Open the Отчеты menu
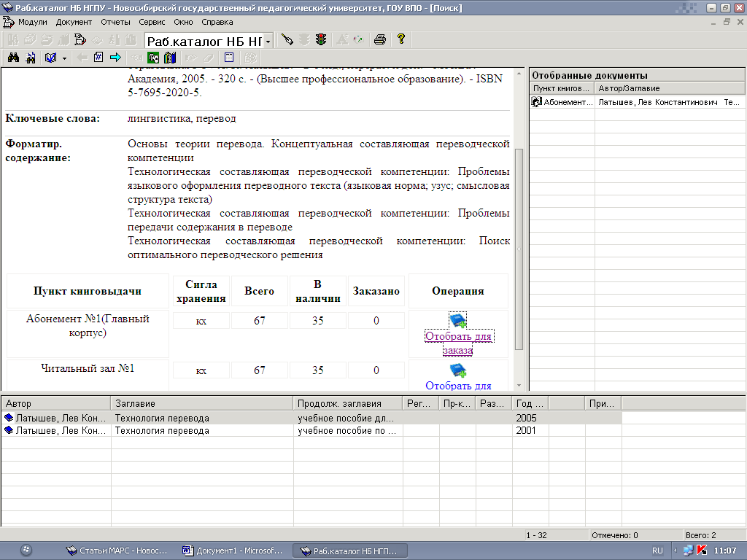 click(115, 22)
